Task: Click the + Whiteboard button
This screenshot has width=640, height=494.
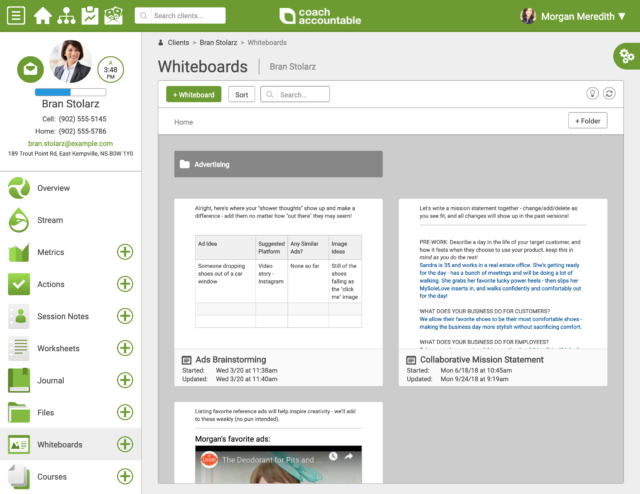Action: pos(193,94)
